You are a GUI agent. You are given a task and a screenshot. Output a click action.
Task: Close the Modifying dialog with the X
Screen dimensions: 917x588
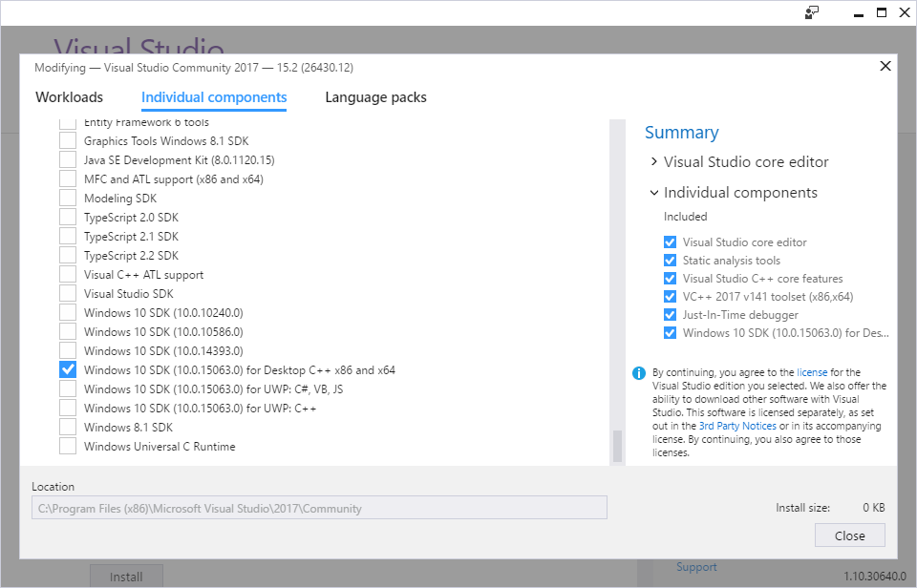pyautogui.click(x=885, y=66)
